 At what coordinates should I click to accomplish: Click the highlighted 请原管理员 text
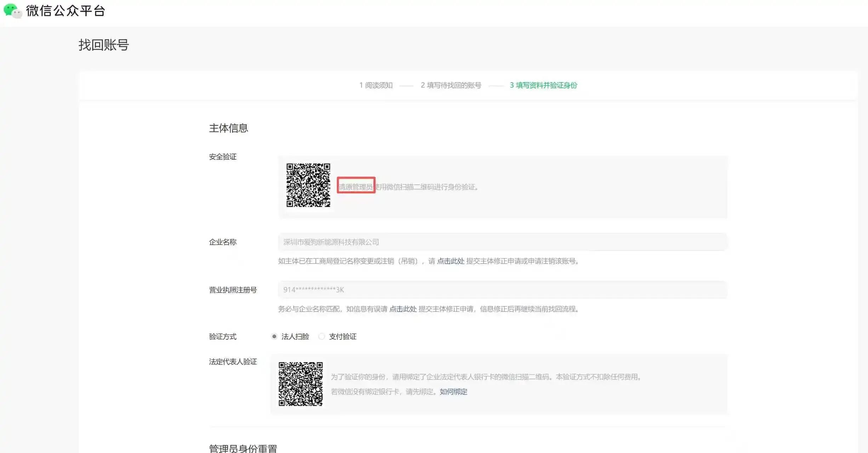point(356,187)
